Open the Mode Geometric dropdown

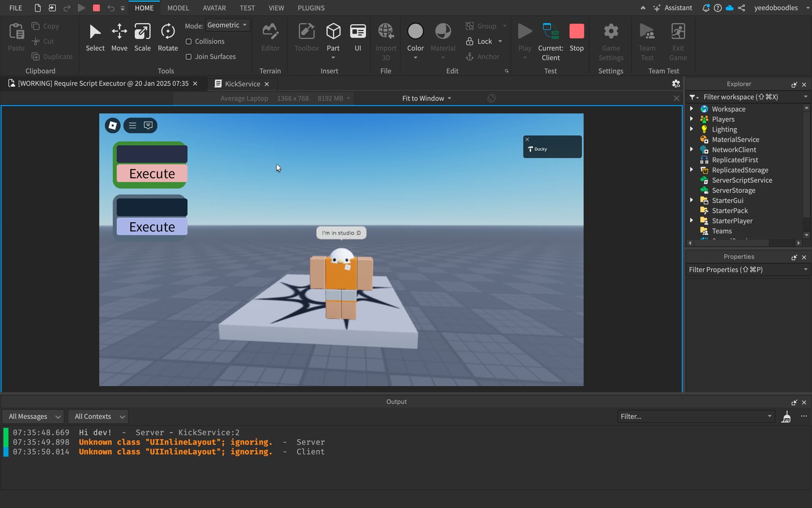pyautogui.click(x=227, y=25)
